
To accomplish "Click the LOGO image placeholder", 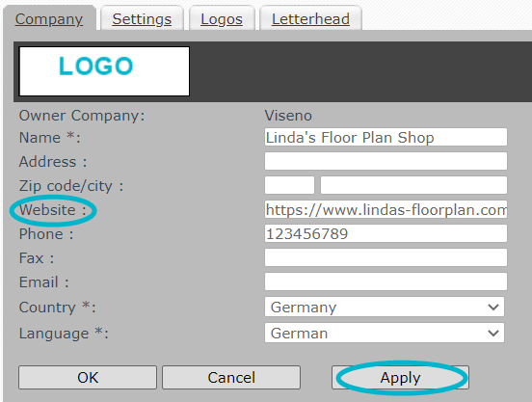I will tap(104, 71).
